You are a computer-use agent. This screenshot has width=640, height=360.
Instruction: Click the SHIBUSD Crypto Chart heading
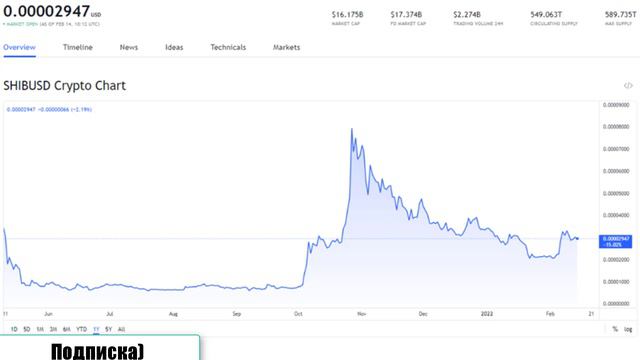[x=64, y=86]
